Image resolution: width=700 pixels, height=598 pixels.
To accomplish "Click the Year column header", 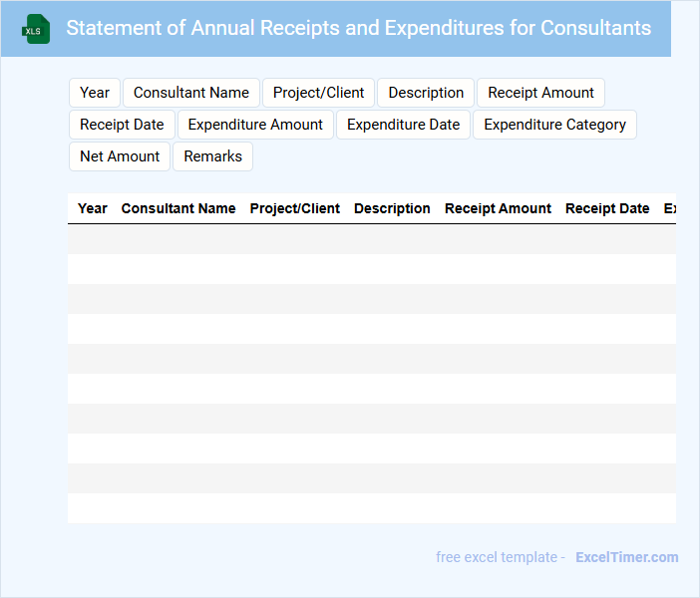I will (x=93, y=208).
